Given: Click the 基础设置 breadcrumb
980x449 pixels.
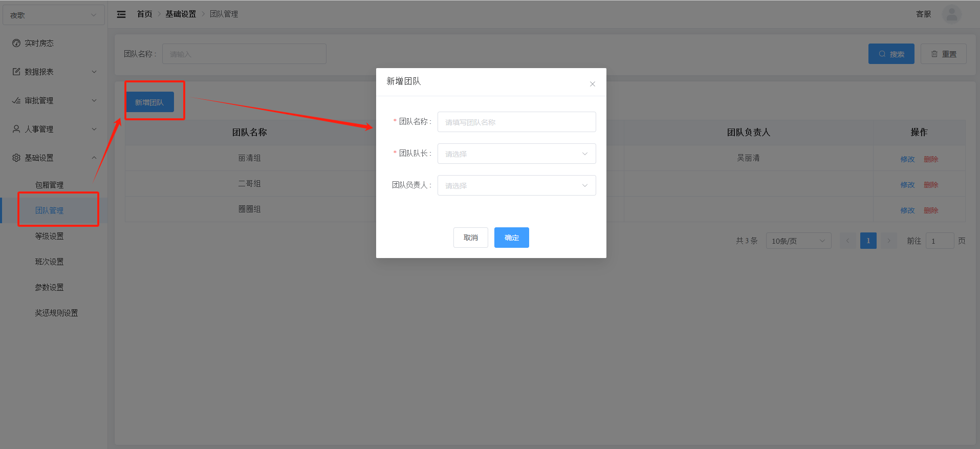Looking at the screenshot, I should pos(181,14).
